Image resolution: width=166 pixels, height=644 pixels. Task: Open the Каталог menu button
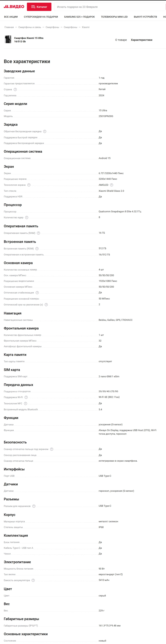[x=39, y=7]
